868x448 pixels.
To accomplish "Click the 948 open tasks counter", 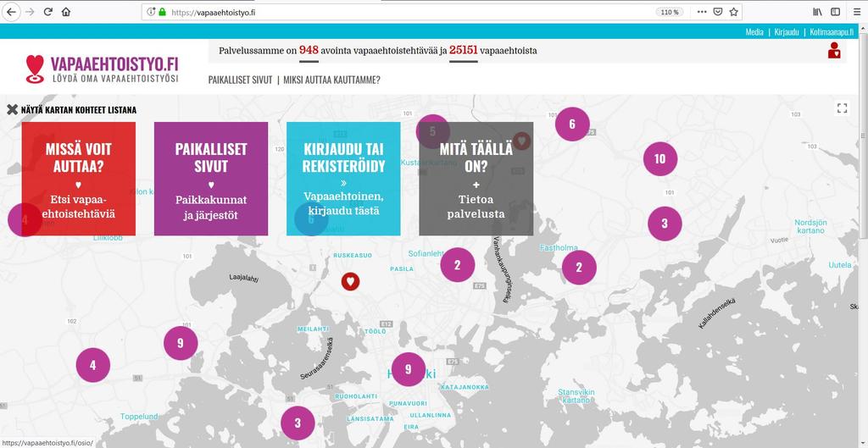I will (x=309, y=50).
